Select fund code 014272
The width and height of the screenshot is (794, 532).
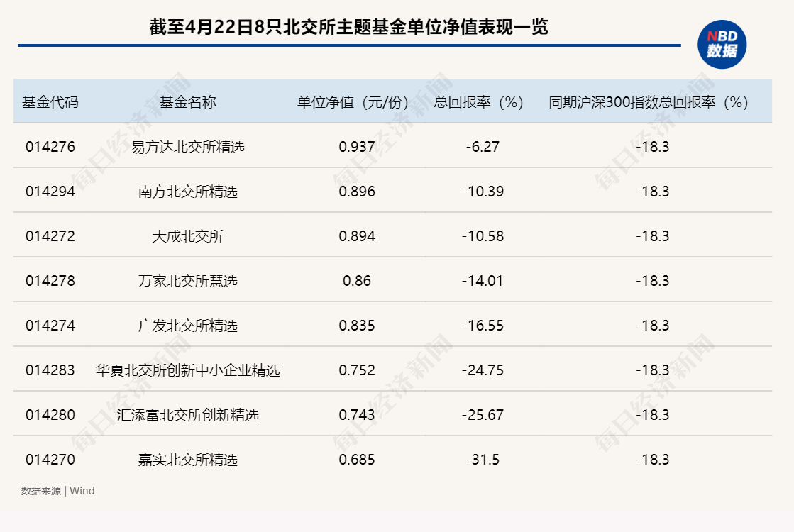click(x=50, y=236)
